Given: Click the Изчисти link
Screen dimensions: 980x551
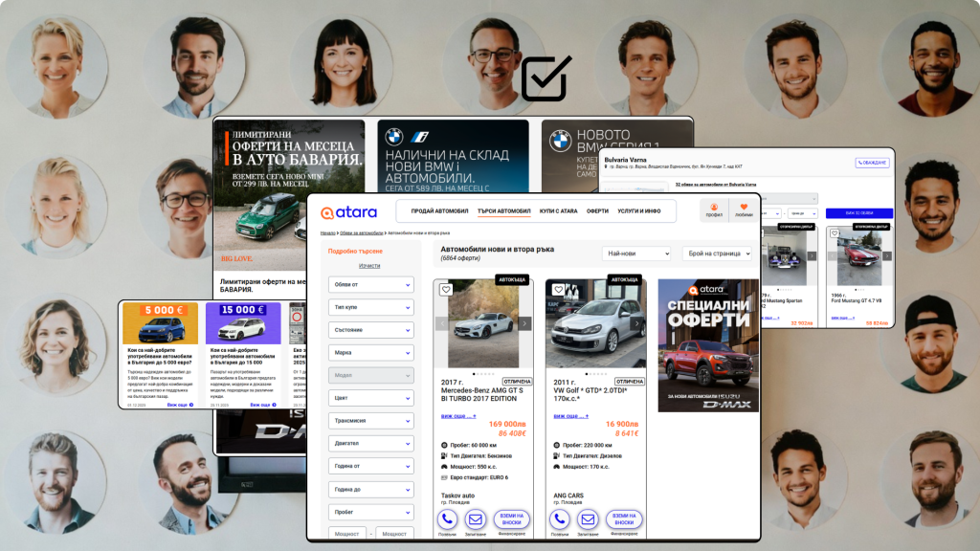Looking at the screenshot, I should pos(369,266).
